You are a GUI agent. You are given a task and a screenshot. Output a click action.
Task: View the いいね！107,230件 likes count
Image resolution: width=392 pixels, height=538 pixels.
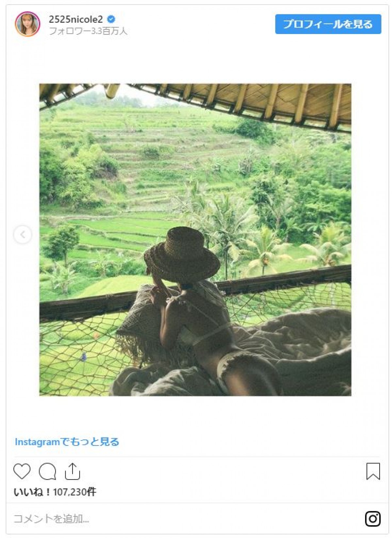tap(55, 492)
